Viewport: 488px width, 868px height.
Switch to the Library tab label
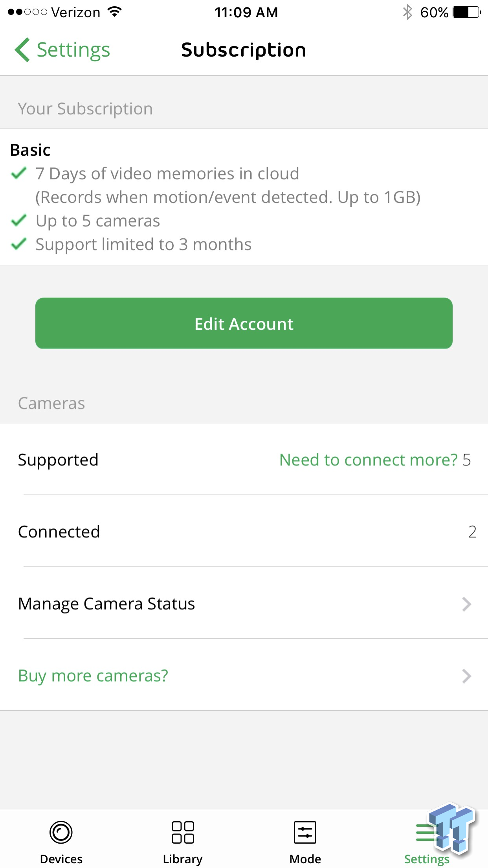click(183, 859)
